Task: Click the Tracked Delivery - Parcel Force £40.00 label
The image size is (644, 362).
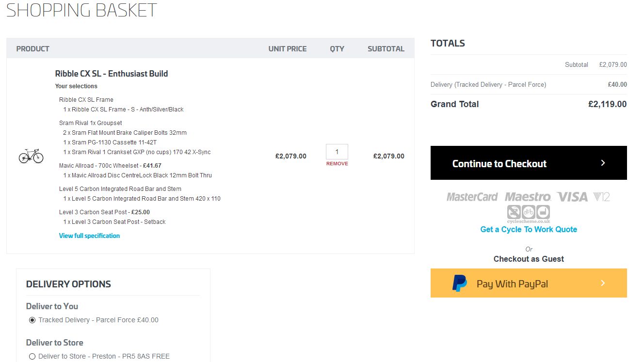Action: click(x=98, y=320)
